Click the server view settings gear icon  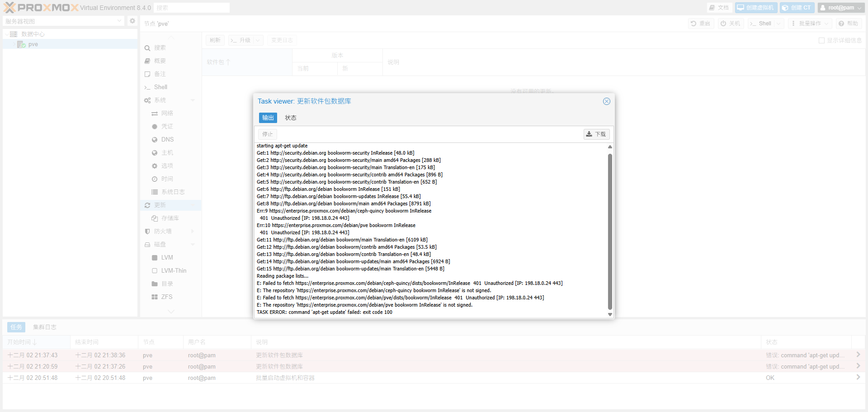[132, 21]
